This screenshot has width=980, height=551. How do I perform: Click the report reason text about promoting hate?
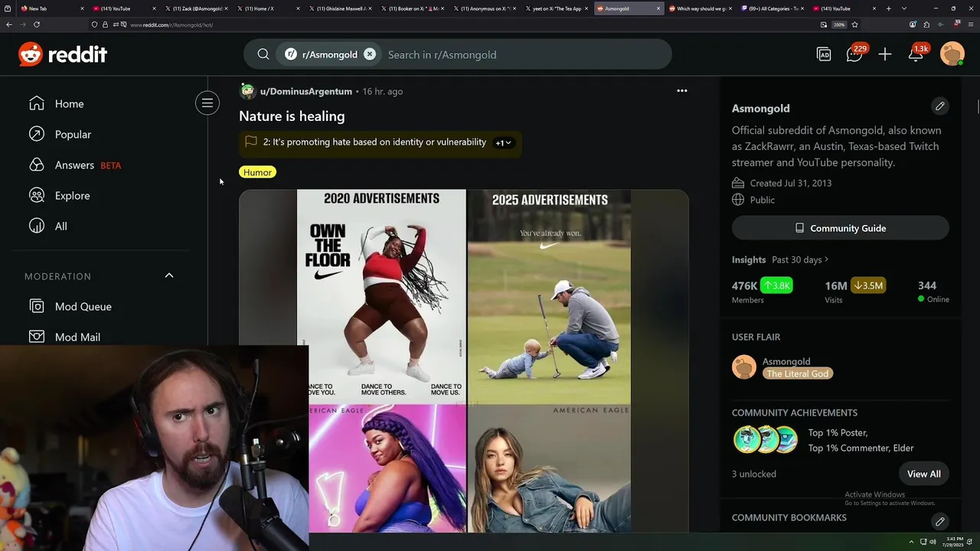point(374,142)
